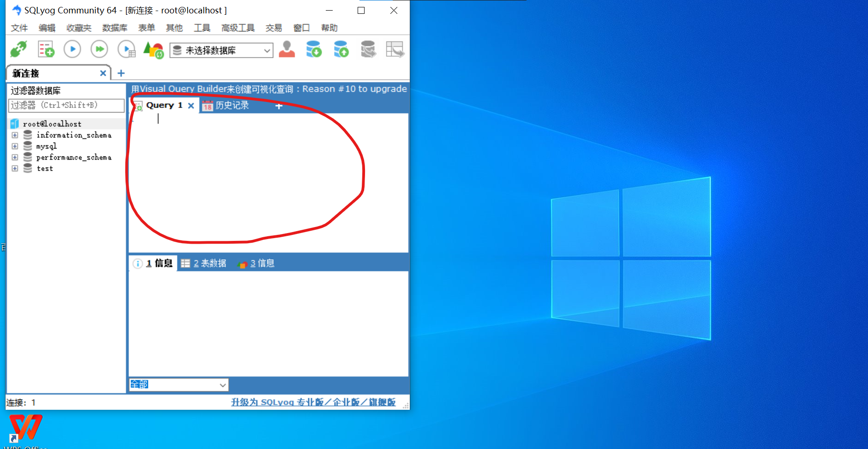
Task: Open the 交易 menu
Action: pos(274,28)
